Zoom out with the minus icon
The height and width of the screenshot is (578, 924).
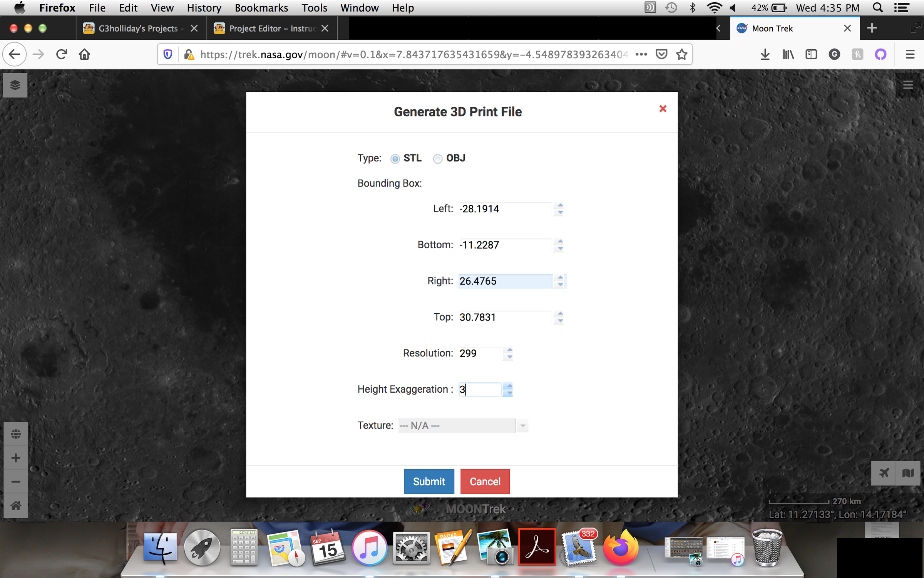pos(16,482)
